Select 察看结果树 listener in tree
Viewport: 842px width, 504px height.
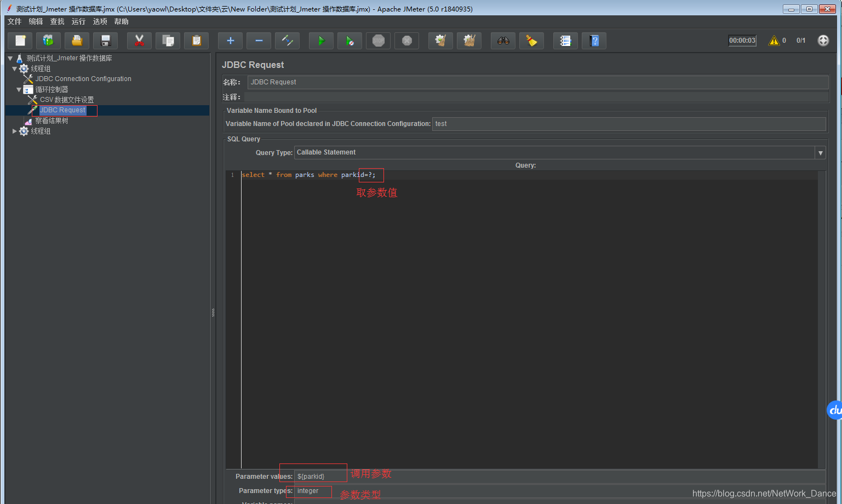point(51,121)
